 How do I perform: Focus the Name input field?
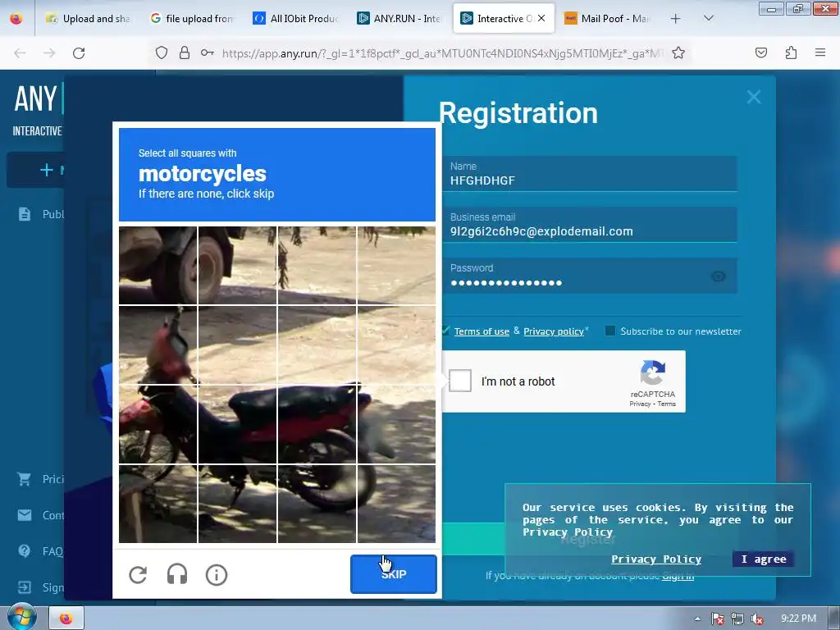(589, 174)
